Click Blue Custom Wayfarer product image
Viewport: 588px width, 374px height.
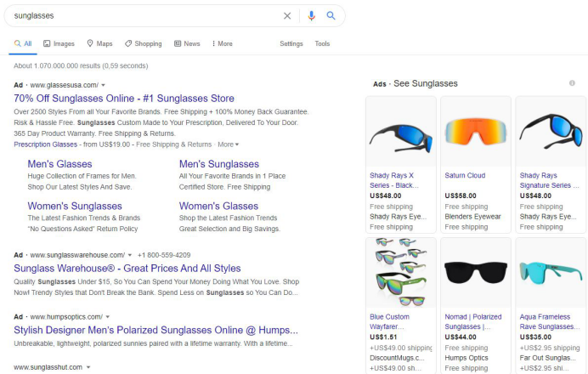pyautogui.click(x=401, y=273)
